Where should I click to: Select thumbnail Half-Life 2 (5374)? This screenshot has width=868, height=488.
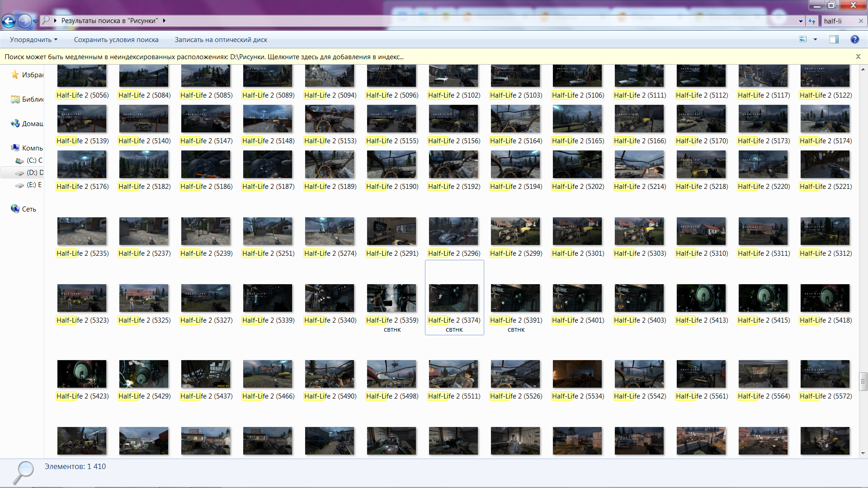click(x=453, y=298)
